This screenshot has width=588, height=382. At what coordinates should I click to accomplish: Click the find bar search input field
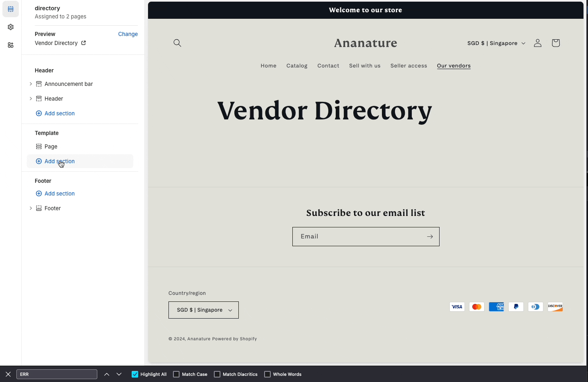click(57, 374)
